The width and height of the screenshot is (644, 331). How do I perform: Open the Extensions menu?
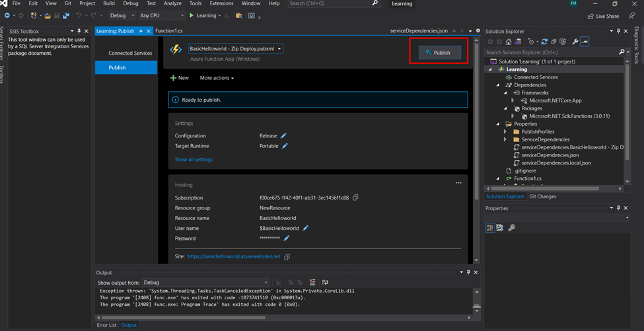click(x=221, y=3)
